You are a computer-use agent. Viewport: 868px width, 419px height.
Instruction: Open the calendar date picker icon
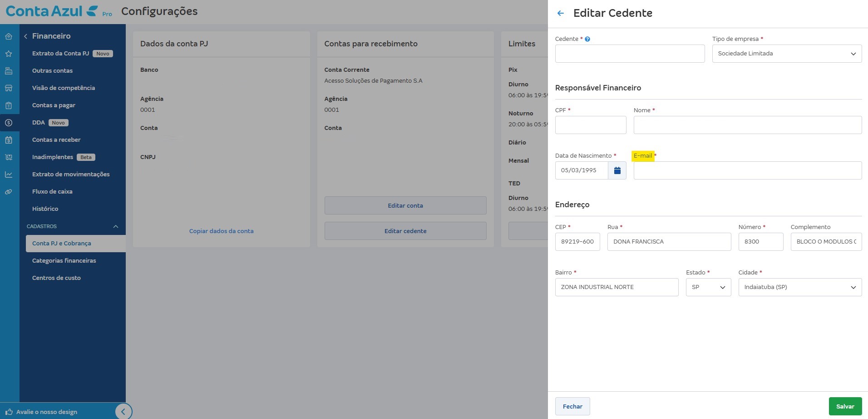pyautogui.click(x=617, y=170)
